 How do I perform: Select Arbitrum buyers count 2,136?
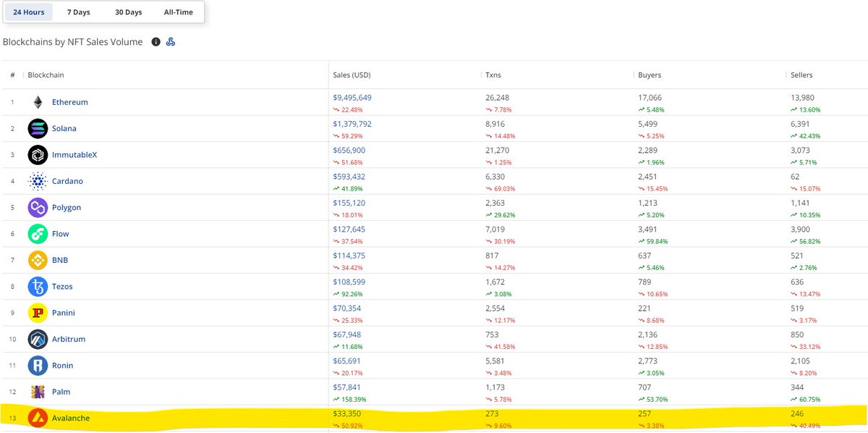pyautogui.click(x=648, y=334)
